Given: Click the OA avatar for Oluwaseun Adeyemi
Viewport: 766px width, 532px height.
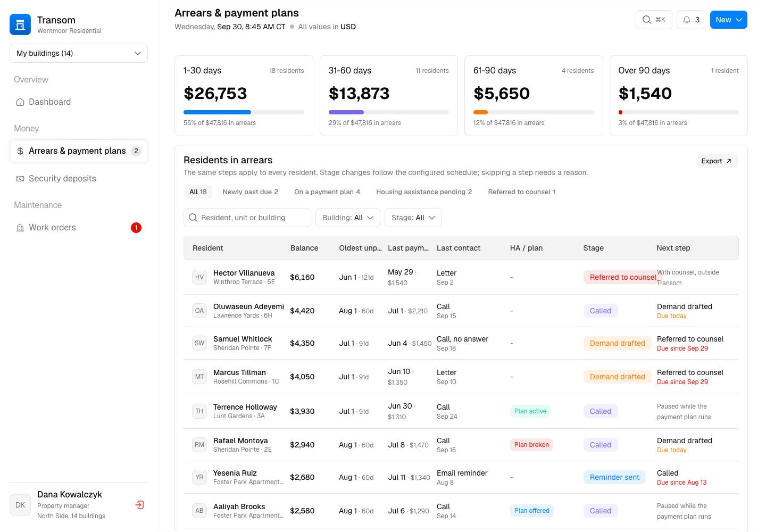Looking at the screenshot, I should pyautogui.click(x=199, y=311).
